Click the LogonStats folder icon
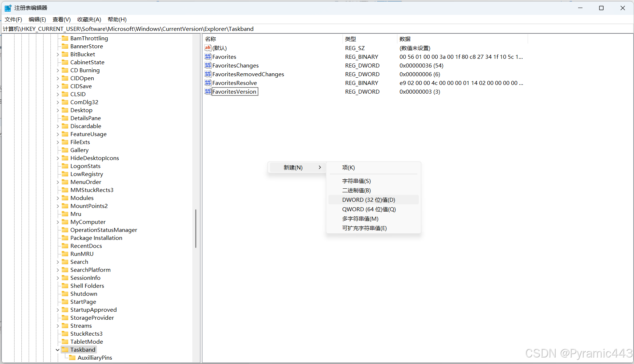This screenshot has width=634, height=364. (65, 166)
